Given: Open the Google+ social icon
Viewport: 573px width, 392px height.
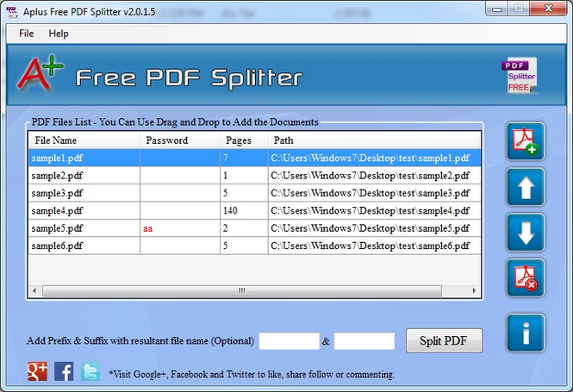Looking at the screenshot, I should (x=37, y=371).
